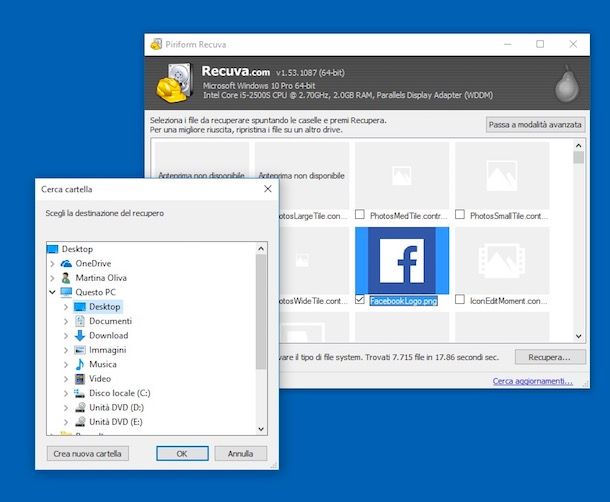This screenshot has width=610, height=502.
Task: Click folder tree scrollbar down arrow
Action: [261, 429]
